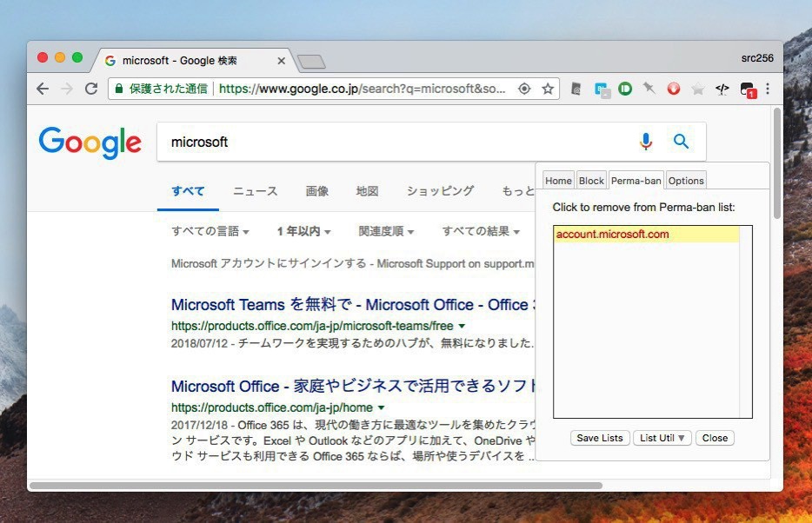Viewport: 812px width, 523px height.
Task: Click the location target icon in address bar
Action: pos(524,89)
